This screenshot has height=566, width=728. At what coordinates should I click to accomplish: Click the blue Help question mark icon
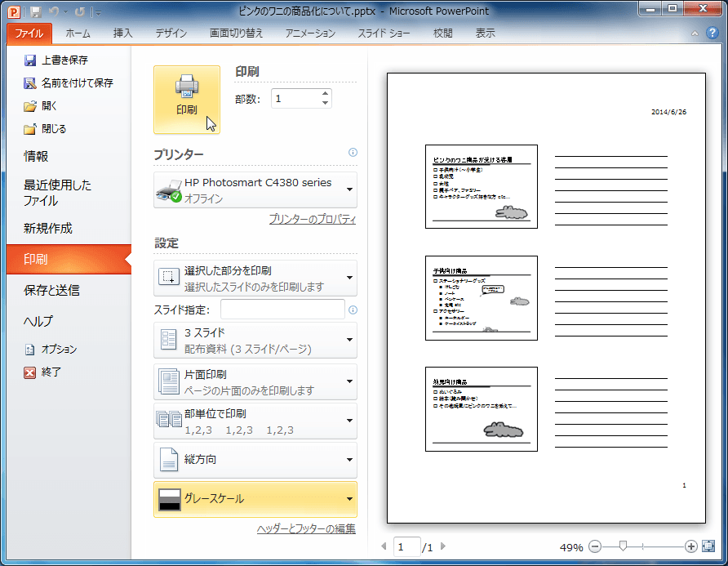pos(712,33)
